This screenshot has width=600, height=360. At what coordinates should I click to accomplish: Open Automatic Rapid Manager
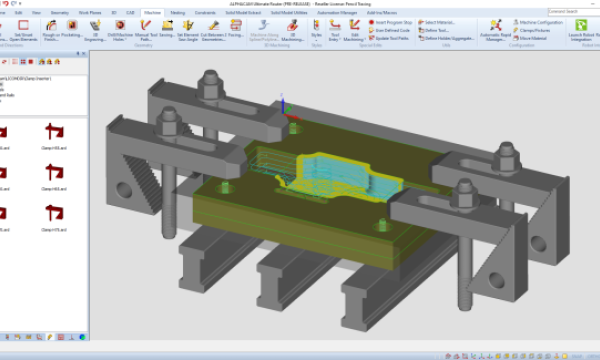[496, 30]
